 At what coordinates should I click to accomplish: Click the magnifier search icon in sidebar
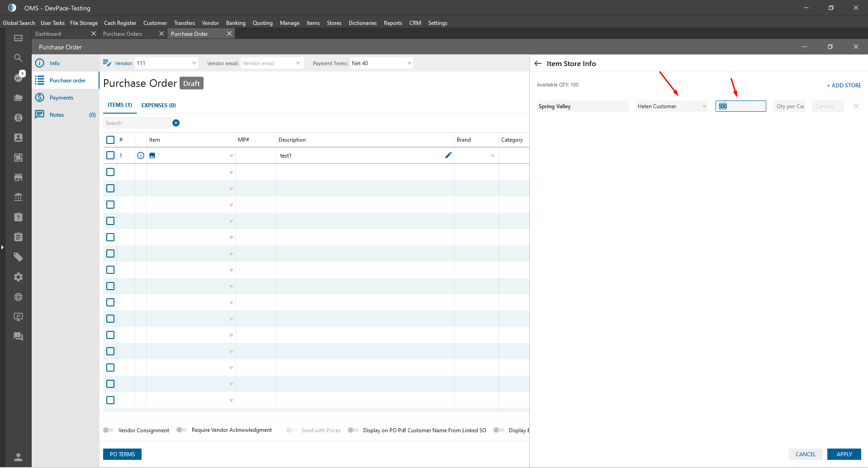[18, 58]
